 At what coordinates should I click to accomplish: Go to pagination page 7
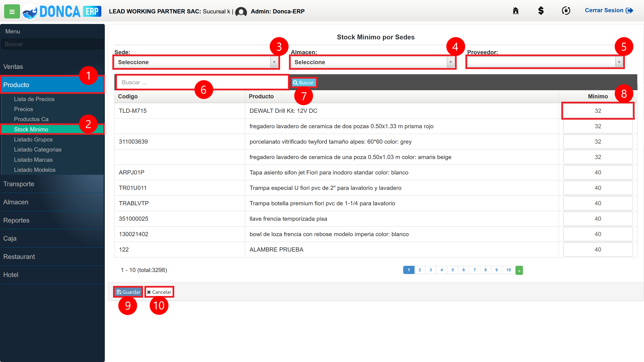[474, 270]
